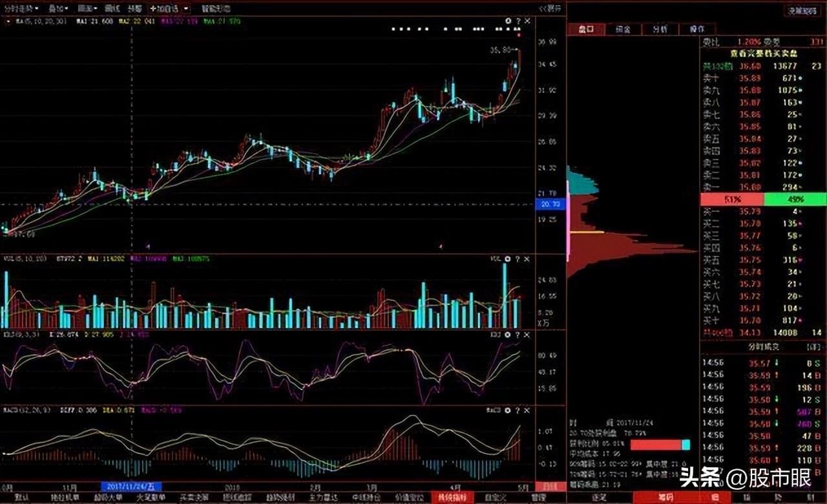Screen dimensions: 827x504
Task: Open help icon of the MACD panel
Action: point(518,410)
